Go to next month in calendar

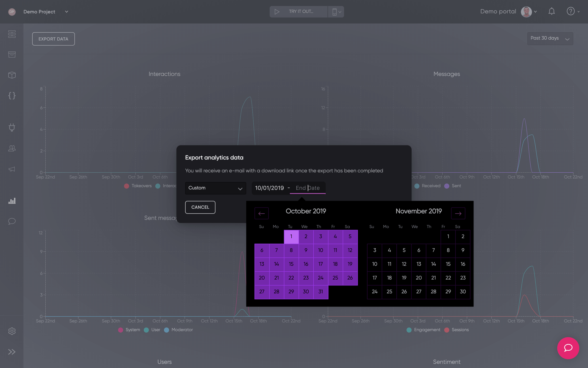458,213
